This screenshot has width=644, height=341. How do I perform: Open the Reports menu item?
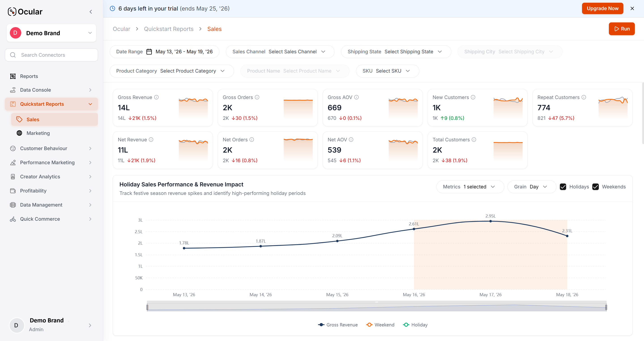pos(51,76)
